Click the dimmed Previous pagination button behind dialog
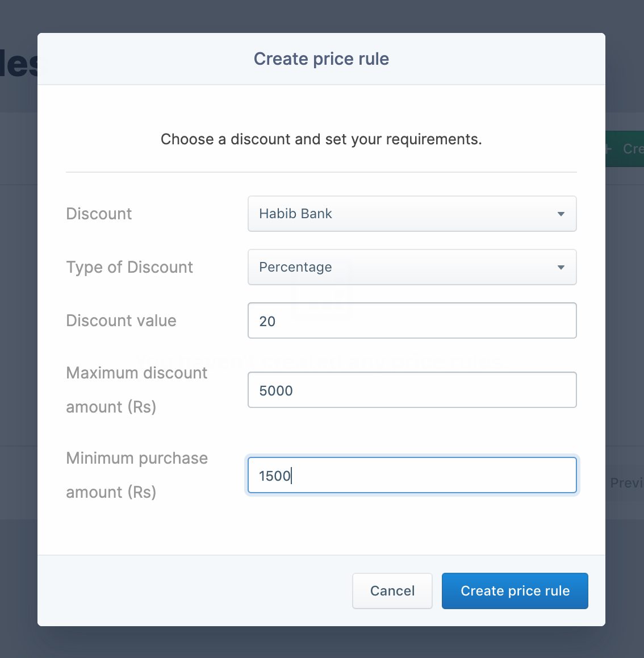The image size is (644, 658). pos(626,483)
